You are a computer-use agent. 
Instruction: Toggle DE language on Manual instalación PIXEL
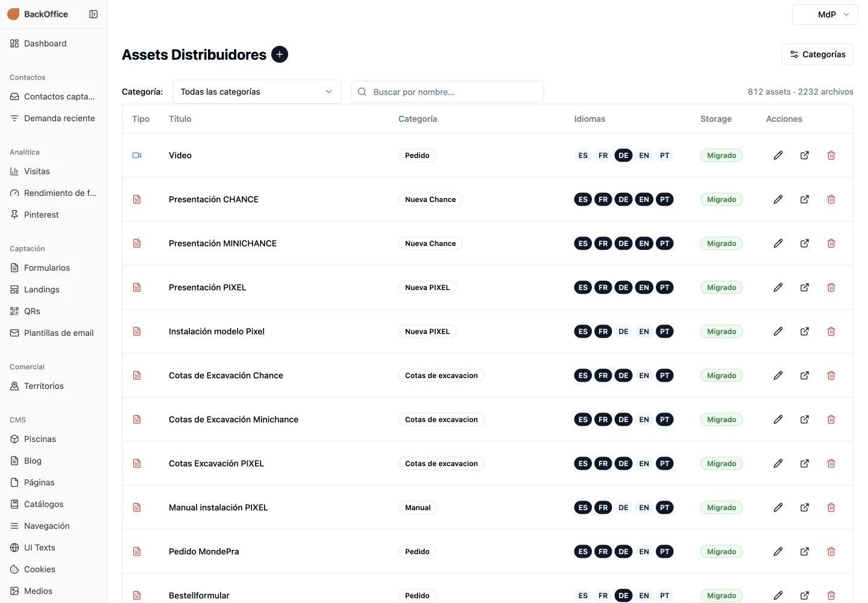point(623,508)
